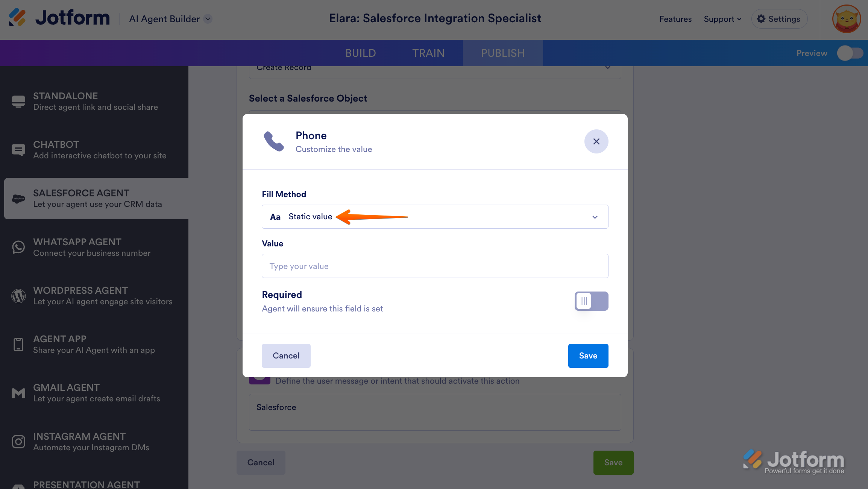Click the WhatsApp Agent icon
This screenshot has height=489, width=868.
click(x=18, y=247)
